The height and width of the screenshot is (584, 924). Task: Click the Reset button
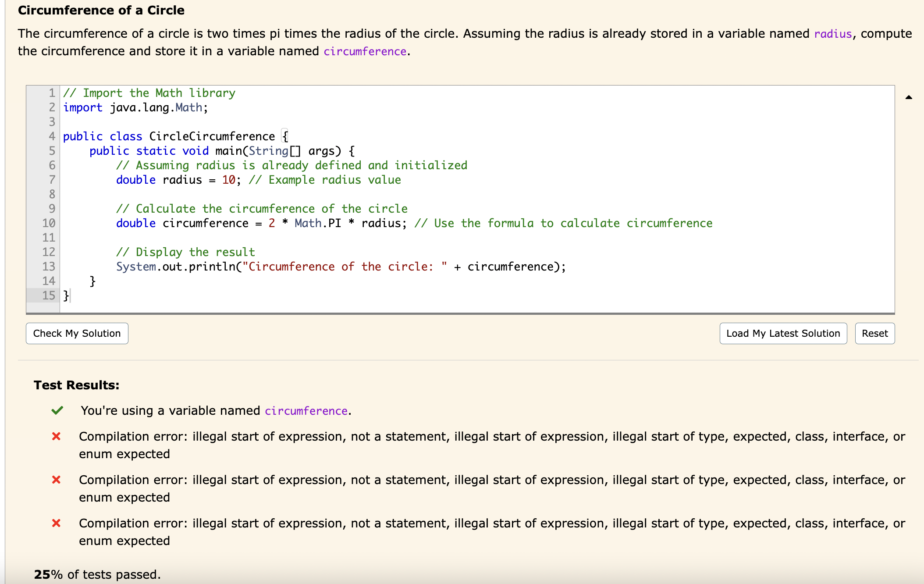[x=874, y=333]
